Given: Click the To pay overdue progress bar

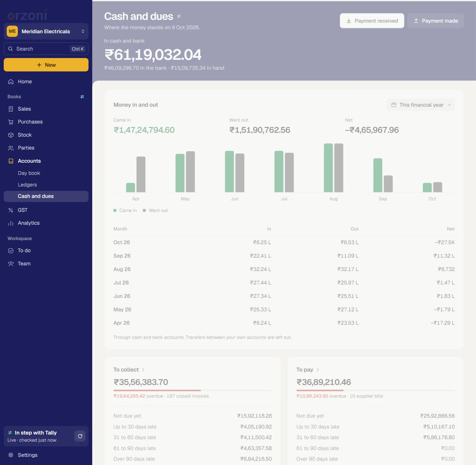Looking at the screenshot, I should (376, 390).
